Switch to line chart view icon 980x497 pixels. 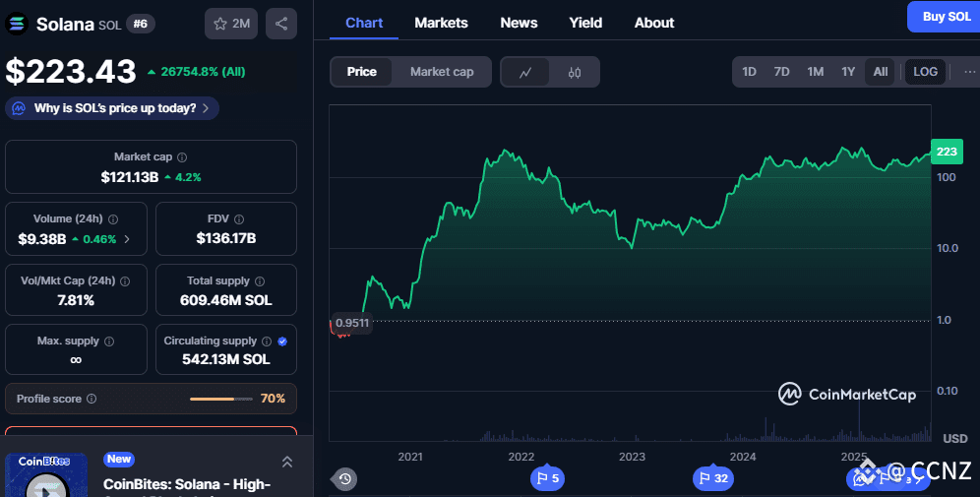click(525, 72)
